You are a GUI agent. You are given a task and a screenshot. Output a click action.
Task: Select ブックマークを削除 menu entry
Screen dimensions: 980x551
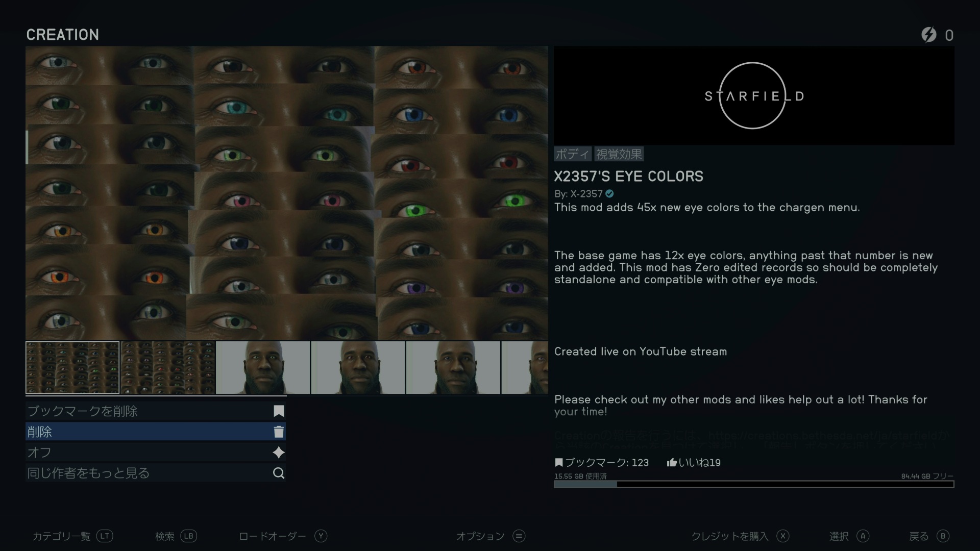(x=153, y=411)
